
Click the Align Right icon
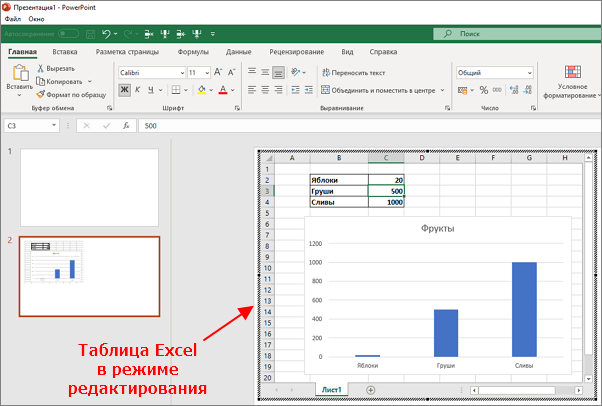[279, 90]
